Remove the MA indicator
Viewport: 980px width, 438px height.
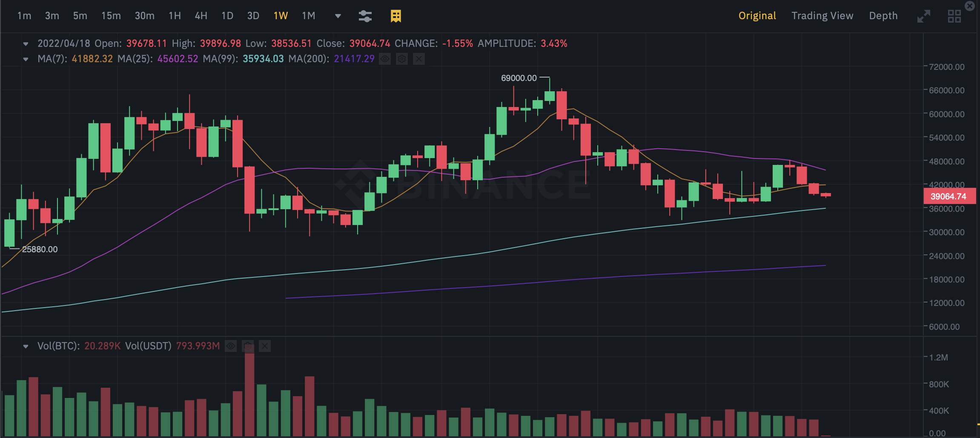419,59
